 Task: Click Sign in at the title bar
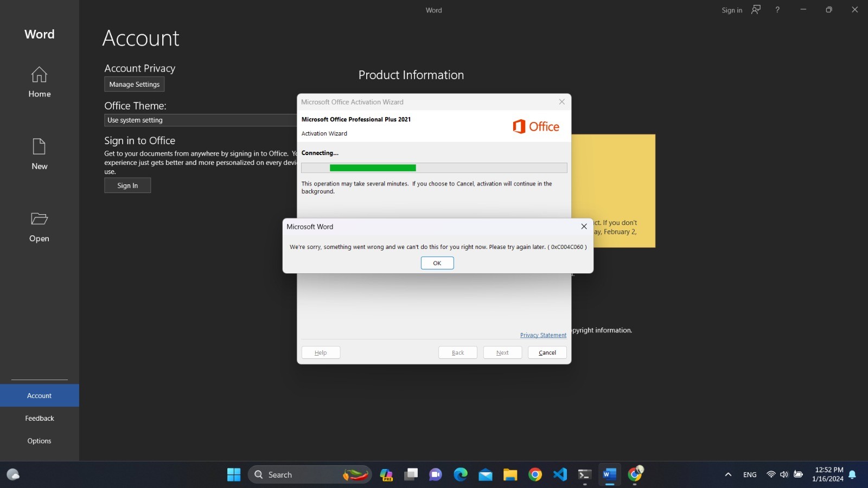tap(732, 10)
